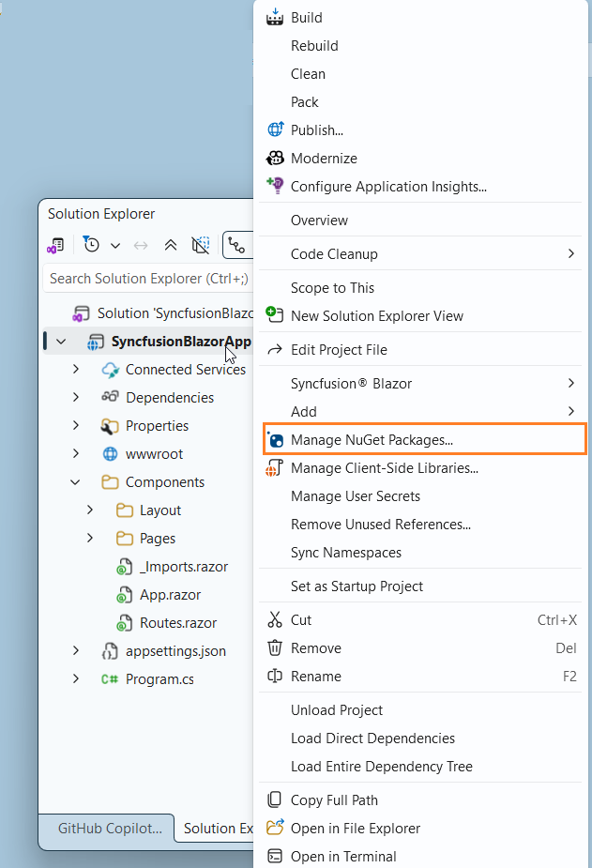The width and height of the screenshot is (592, 868).
Task: Click the cloud icon beside Connected Services
Action: pos(110,369)
